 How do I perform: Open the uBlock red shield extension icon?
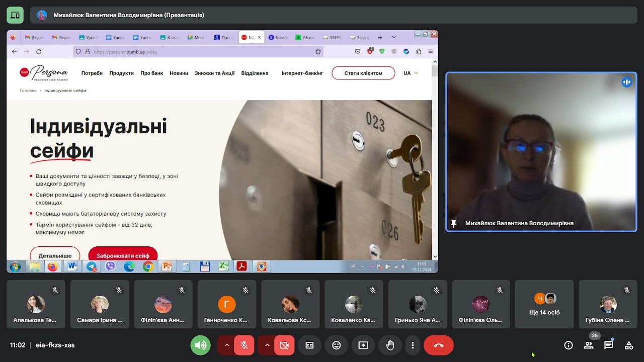click(370, 51)
